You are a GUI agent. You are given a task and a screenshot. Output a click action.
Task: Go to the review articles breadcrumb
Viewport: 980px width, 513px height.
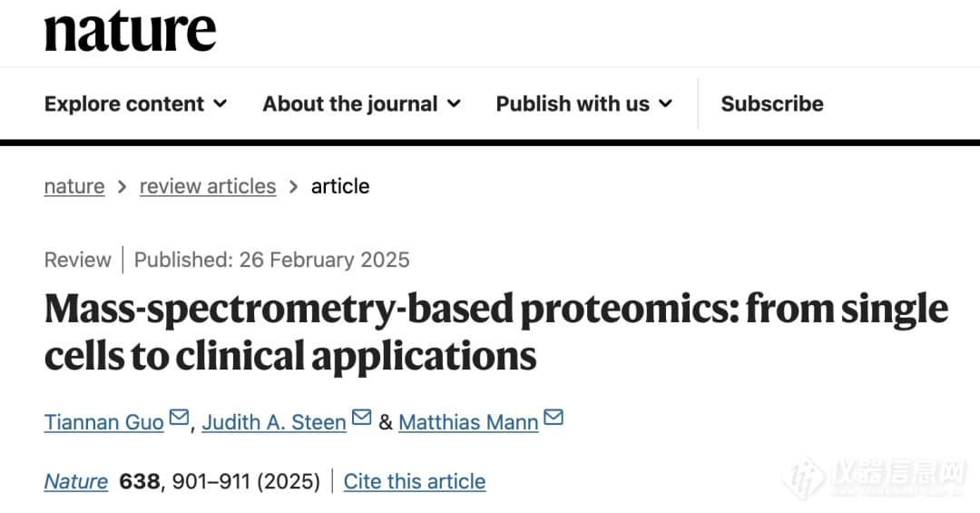click(x=208, y=186)
